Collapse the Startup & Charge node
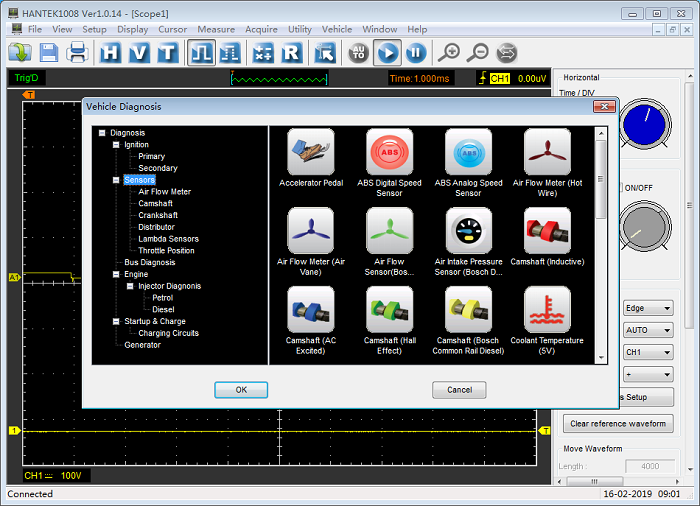This screenshot has height=506, width=700. point(116,321)
